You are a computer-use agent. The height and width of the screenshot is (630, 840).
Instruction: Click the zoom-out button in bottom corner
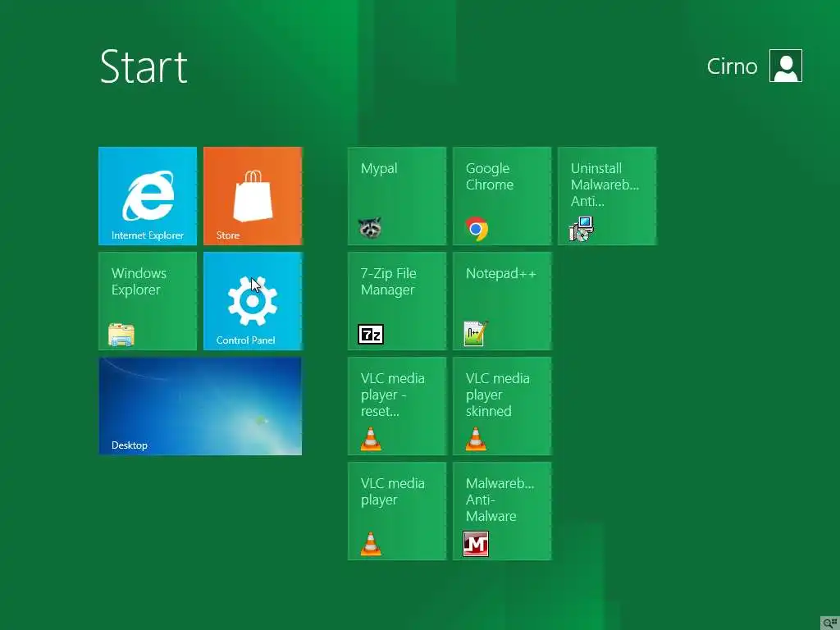[x=830, y=623]
